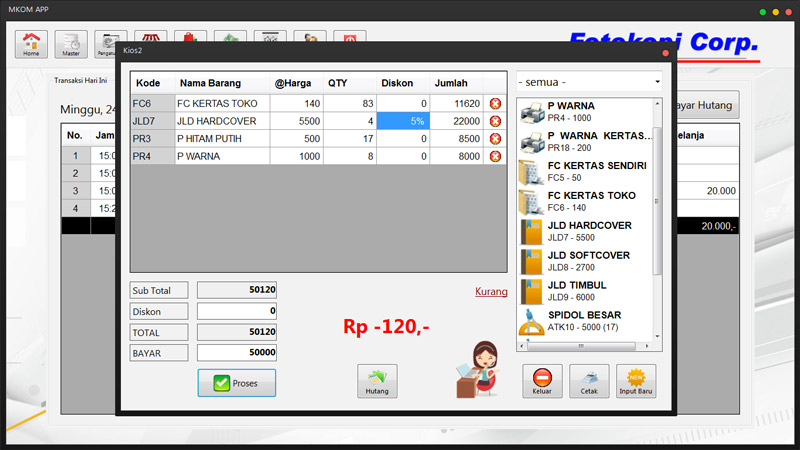Screen dimensions: 800x450
Task: Print receipt with Cetak button
Action: coord(589,381)
